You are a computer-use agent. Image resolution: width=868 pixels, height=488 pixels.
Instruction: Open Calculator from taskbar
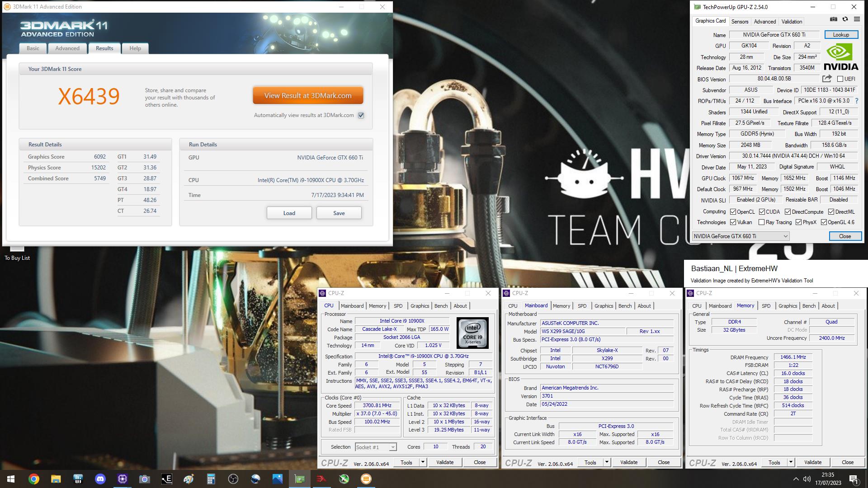(x=211, y=479)
